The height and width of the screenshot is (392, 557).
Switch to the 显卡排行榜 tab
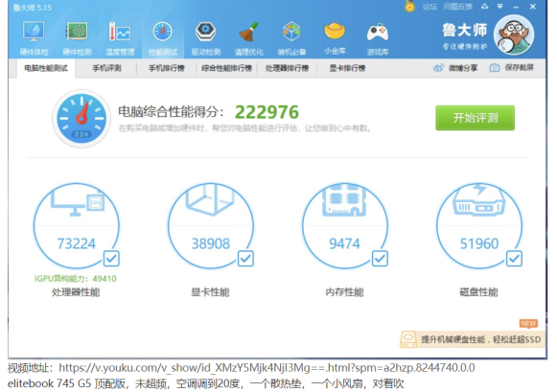(x=347, y=68)
